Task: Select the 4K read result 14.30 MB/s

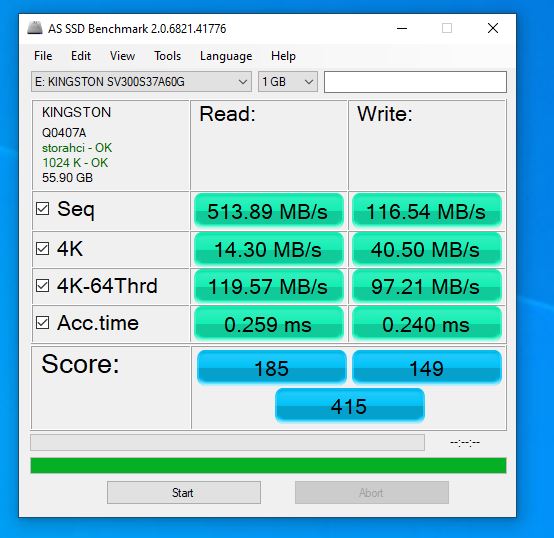Action: (x=269, y=249)
